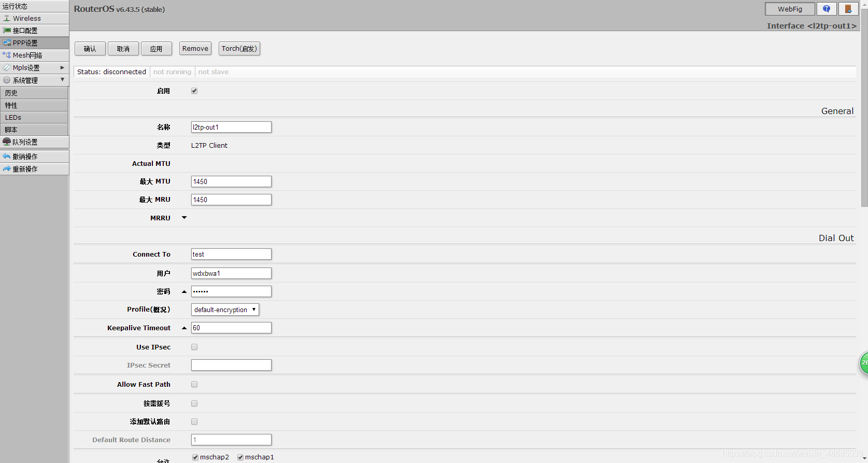
Task: Click the logout door icon
Action: [x=848, y=9]
